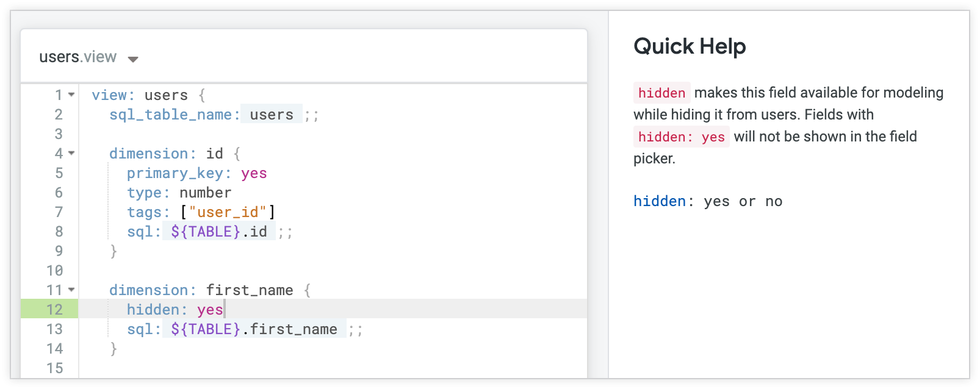Click the hidden keyword on line 12

coord(153,310)
